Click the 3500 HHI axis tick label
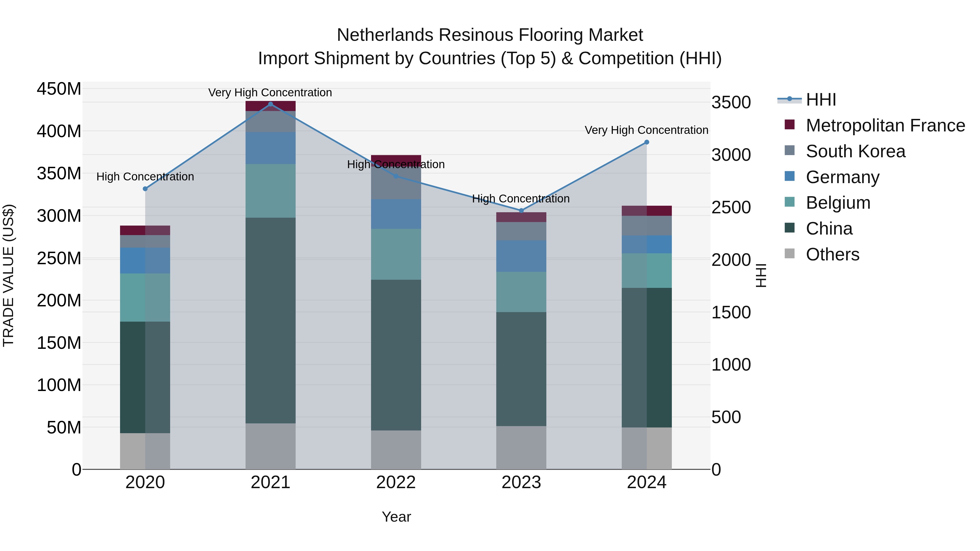Image resolution: width=980 pixels, height=551 pixels. click(x=731, y=103)
